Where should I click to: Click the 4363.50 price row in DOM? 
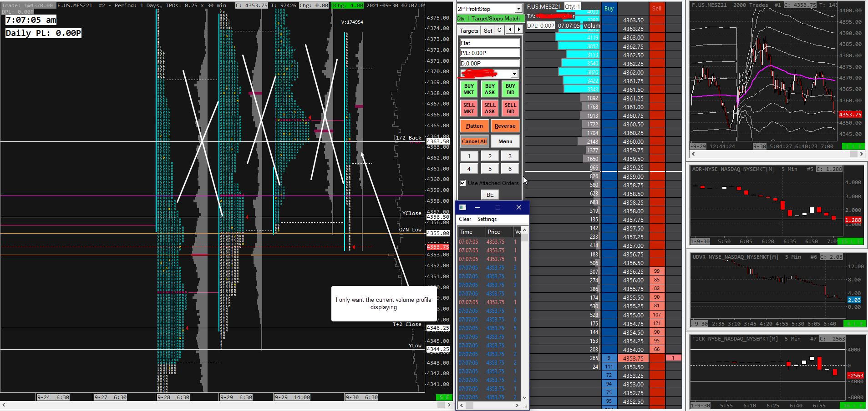[x=633, y=20]
